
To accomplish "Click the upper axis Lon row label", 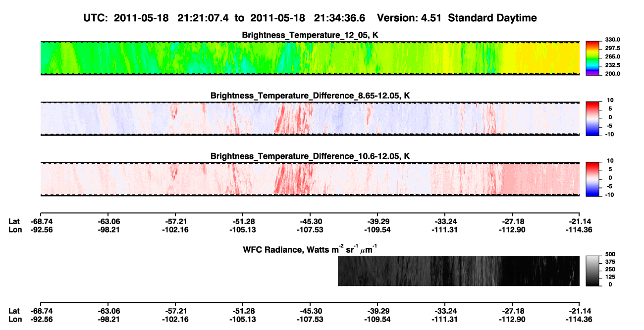I will 14,230.
